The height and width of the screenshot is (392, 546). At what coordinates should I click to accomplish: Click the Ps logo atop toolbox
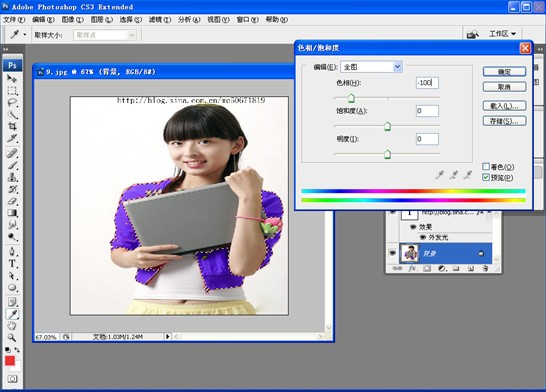click(13, 65)
